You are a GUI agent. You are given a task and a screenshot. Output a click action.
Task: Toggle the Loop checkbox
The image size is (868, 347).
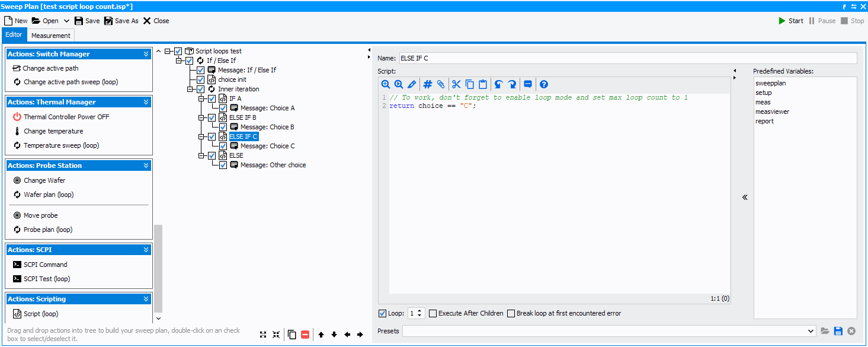pos(382,313)
